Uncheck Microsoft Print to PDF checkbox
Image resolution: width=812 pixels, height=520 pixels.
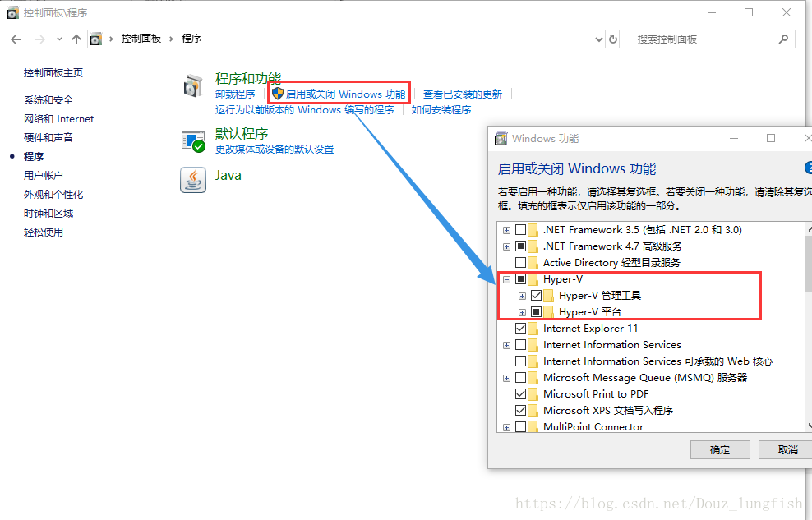(x=520, y=393)
